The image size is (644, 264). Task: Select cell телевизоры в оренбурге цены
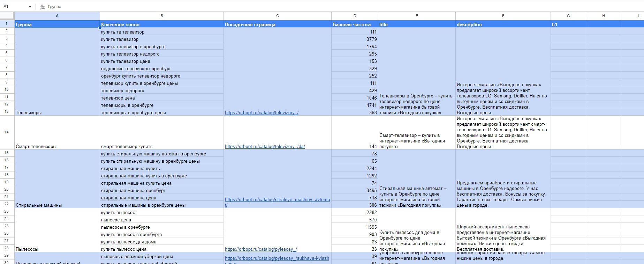click(x=162, y=112)
